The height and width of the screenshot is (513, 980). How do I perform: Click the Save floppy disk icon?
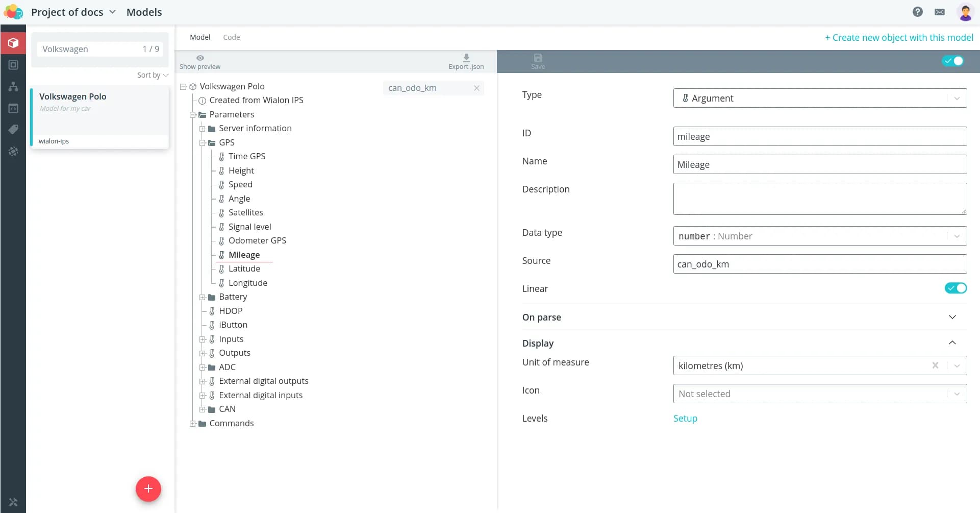pyautogui.click(x=538, y=58)
